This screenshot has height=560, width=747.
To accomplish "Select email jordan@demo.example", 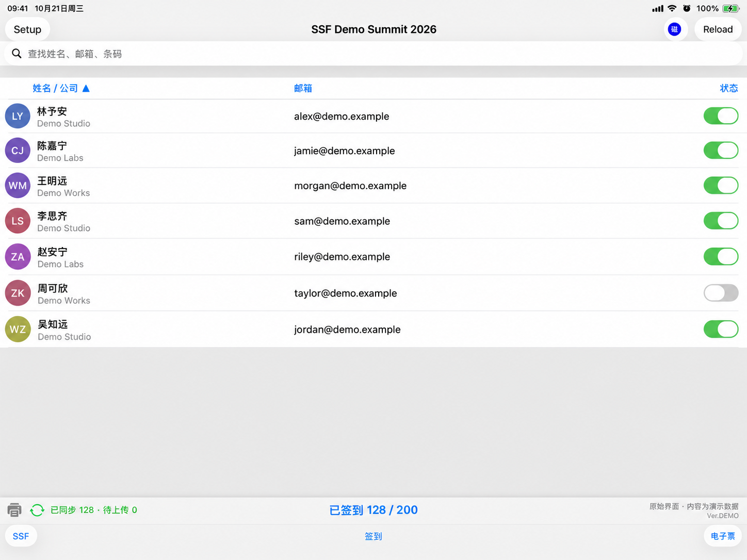I will point(347,329).
